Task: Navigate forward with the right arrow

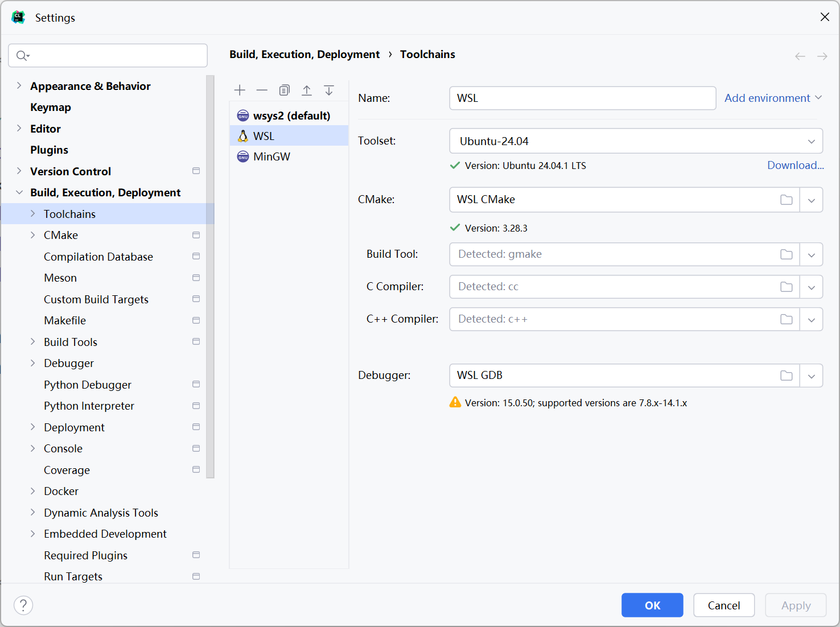Action: pos(822,56)
